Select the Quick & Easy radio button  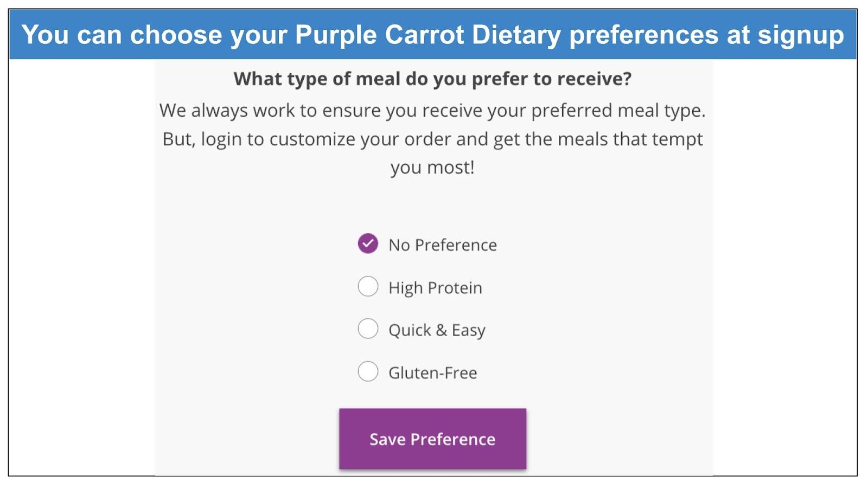coord(368,329)
